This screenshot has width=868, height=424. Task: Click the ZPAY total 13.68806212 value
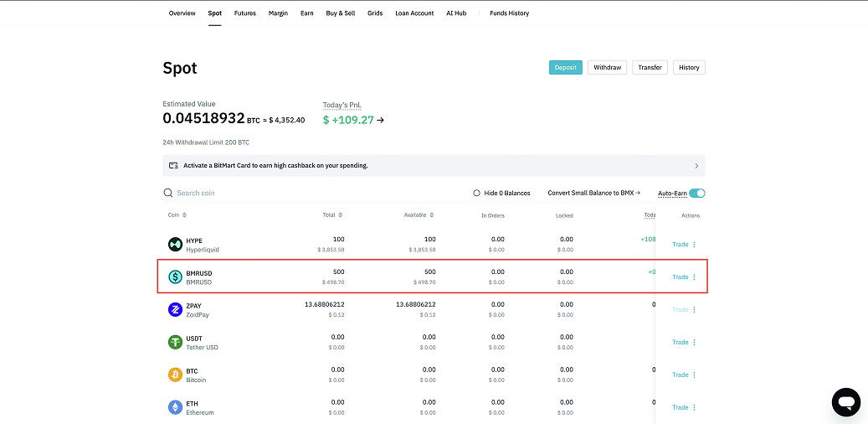(x=325, y=305)
